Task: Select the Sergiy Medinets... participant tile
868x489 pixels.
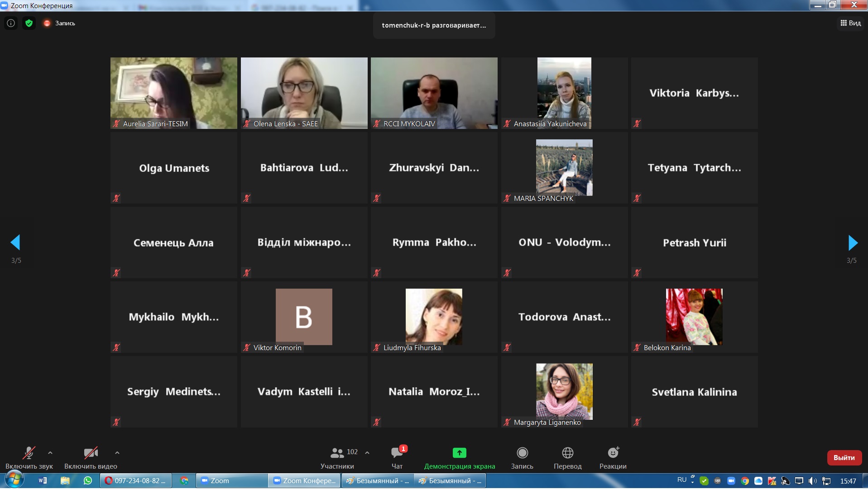Action: pyautogui.click(x=174, y=392)
